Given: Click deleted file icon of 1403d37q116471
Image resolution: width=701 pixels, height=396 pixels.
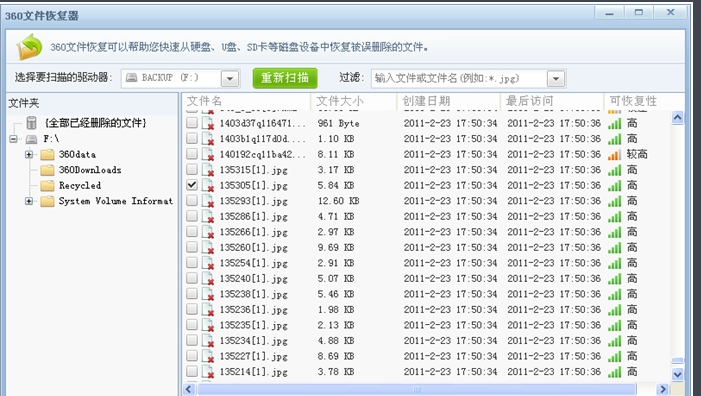Looking at the screenshot, I should pyautogui.click(x=207, y=123).
